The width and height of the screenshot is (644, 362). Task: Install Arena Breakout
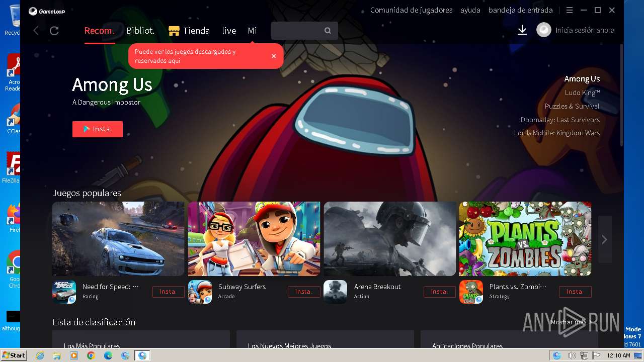pos(440,292)
